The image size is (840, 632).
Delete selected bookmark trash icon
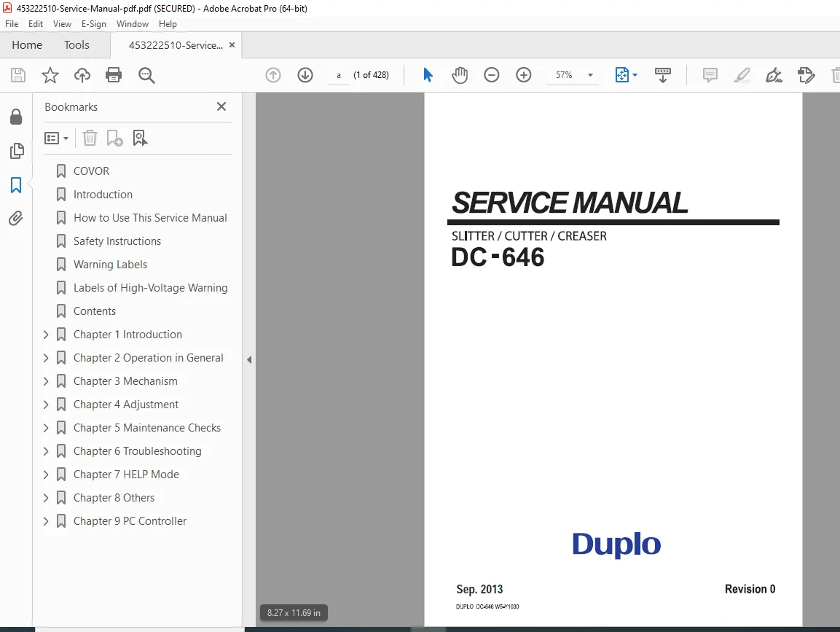tap(90, 139)
